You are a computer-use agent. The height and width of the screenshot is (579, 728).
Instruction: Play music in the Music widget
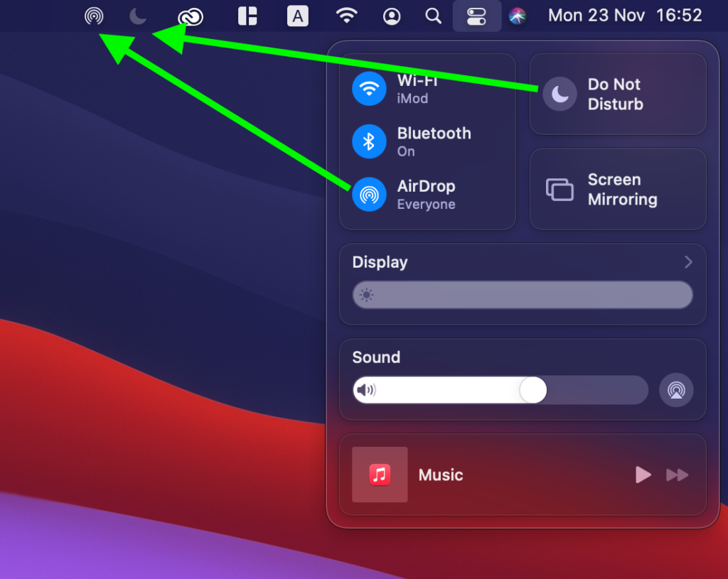(x=642, y=475)
